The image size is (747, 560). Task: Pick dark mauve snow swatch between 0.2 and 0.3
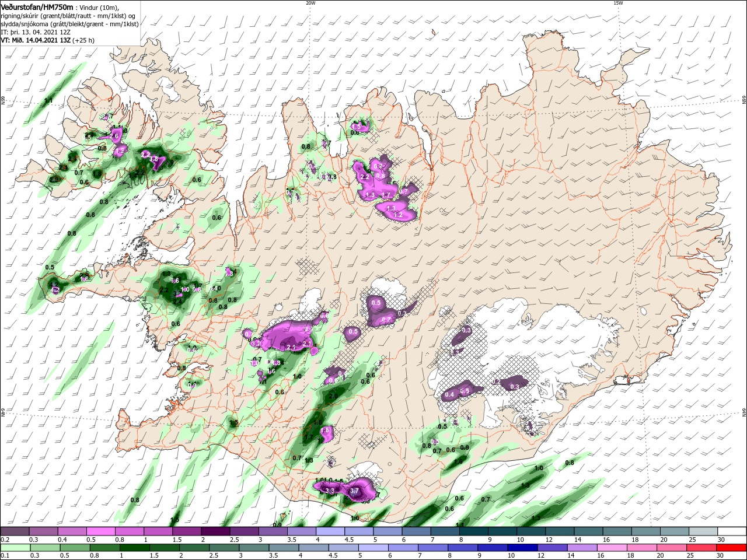(x=15, y=531)
